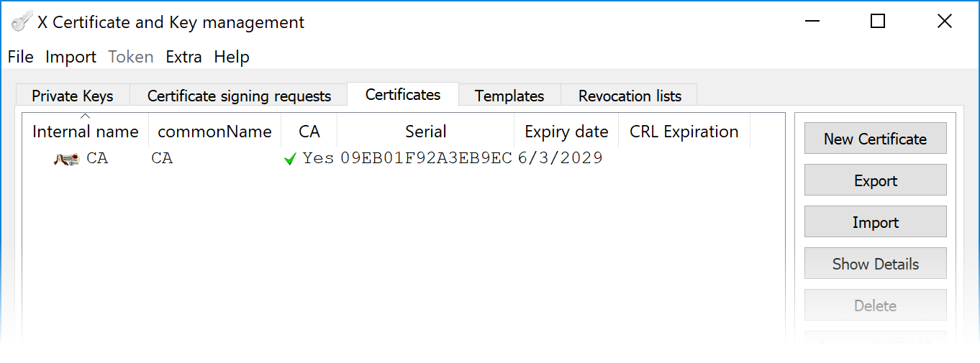980x363 pixels.
Task: Open the Extra menu
Action: point(183,57)
